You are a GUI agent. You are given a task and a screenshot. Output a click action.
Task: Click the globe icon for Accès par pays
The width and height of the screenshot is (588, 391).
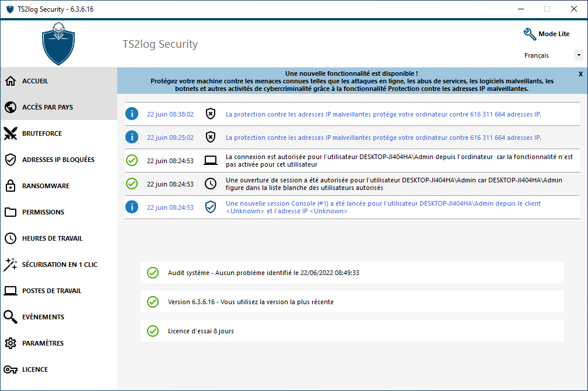click(10, 107)
